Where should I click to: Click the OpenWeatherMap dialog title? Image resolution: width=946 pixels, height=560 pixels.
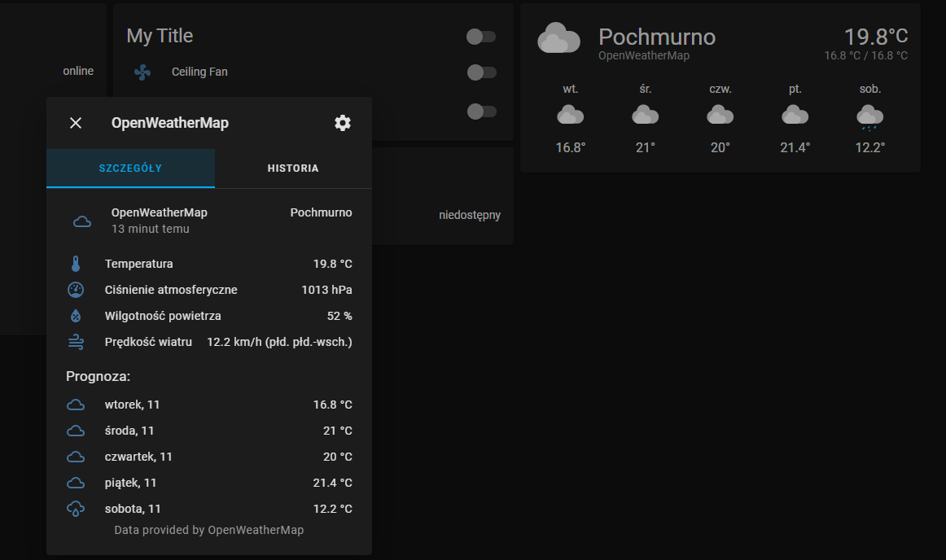[x=170, y=123]
